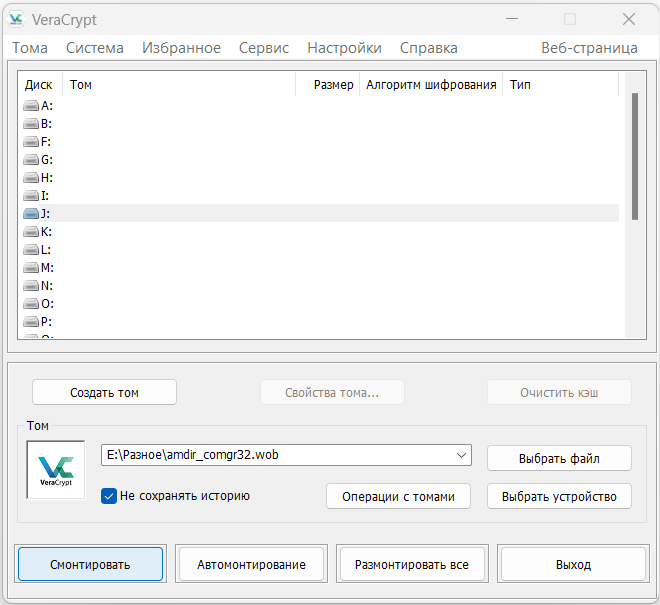Click the Выбрать файл button
Viewport: 660px width, 605px height.
click(x=559, y=458)
